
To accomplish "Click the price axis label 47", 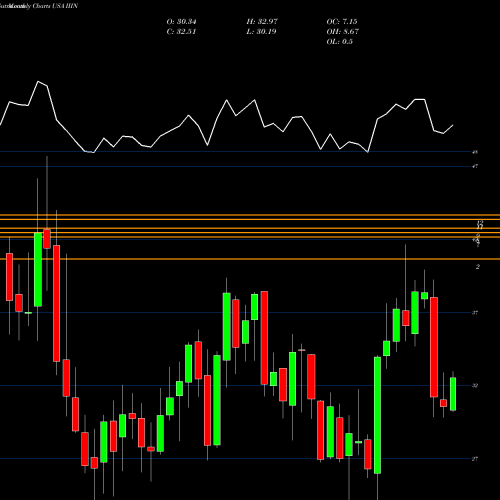I will pos(475,166).
